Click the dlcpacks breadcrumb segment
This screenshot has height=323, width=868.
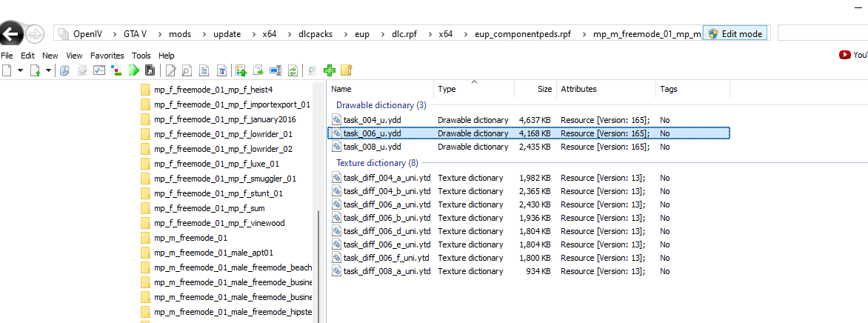[316, 34]
